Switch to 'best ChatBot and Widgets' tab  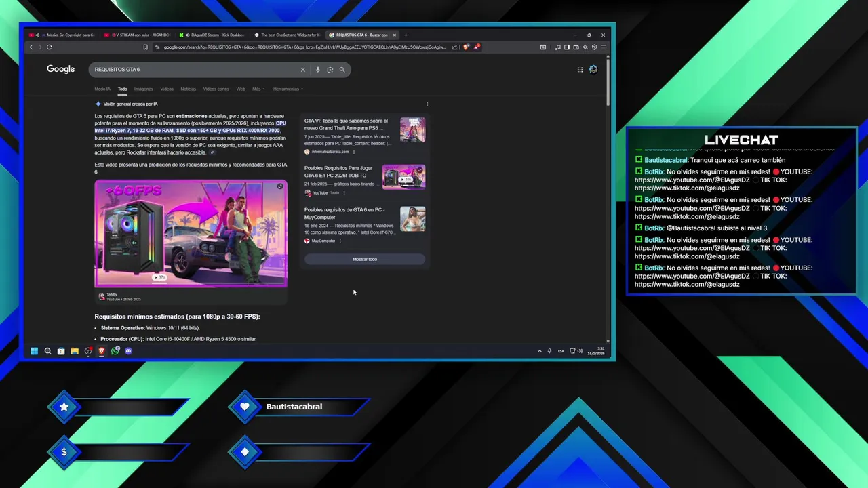(x=288, y=35)
